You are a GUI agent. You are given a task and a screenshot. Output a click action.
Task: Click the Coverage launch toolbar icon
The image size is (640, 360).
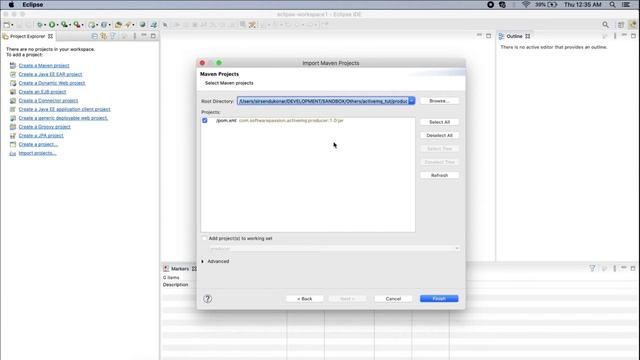[64, 25]
